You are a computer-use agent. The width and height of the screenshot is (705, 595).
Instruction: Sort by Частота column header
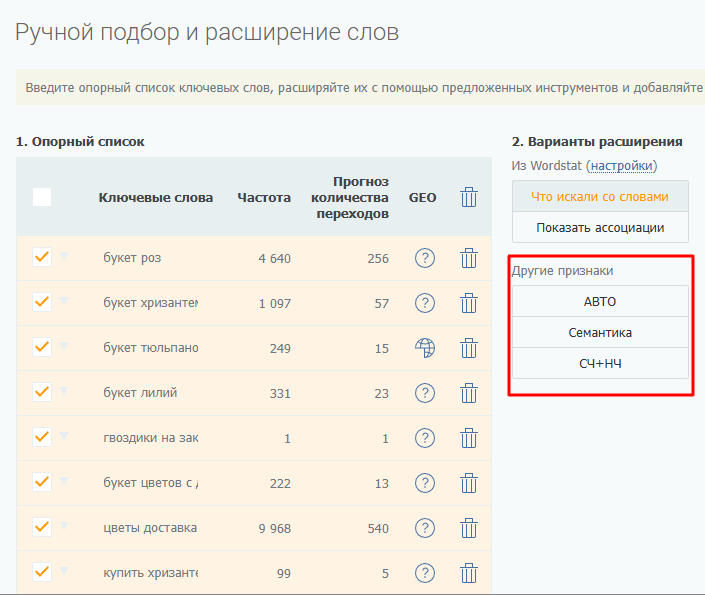[x=264, y=198]
